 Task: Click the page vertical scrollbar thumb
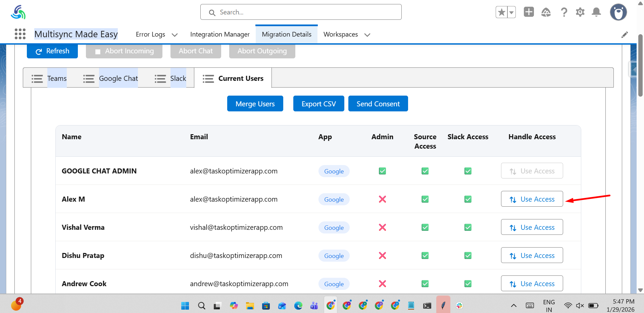point(640,65)
